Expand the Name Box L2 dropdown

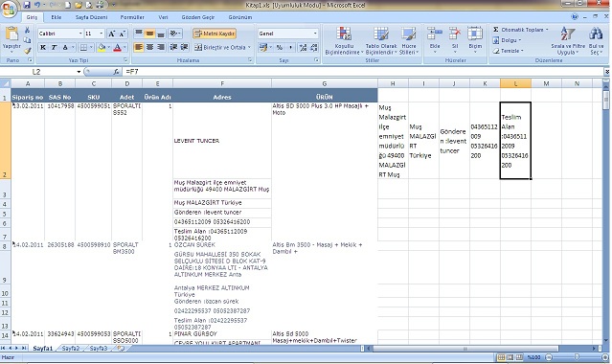pyautogui.click(x=79, y=72)
